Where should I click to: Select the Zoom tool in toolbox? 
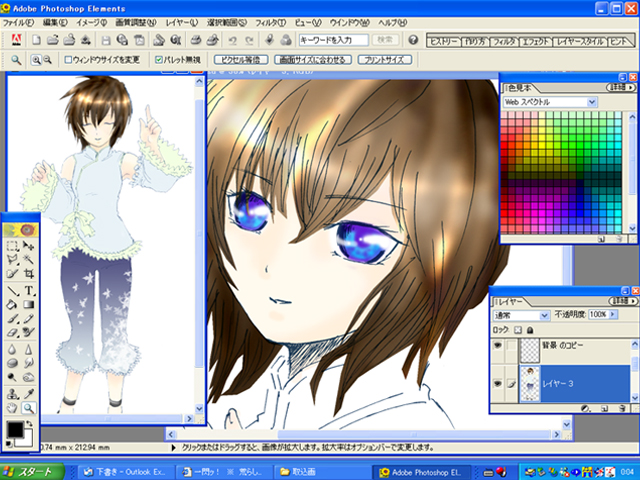pyautogui.click(x=29, y=408)
